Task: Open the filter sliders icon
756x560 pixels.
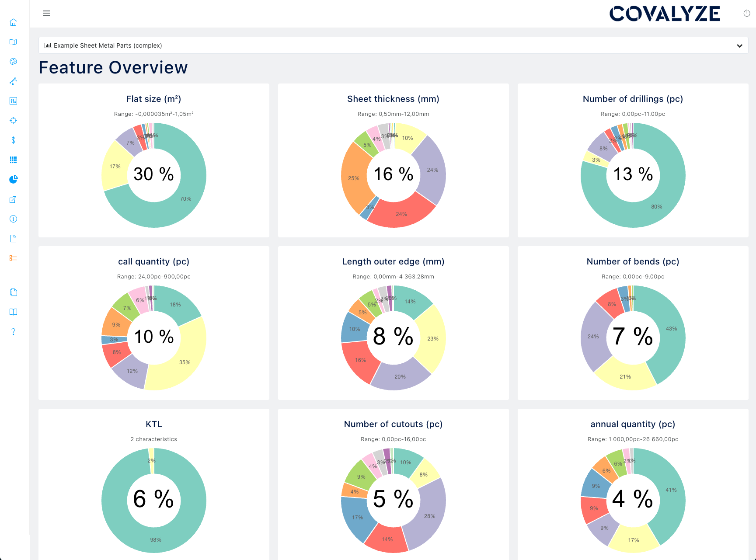Action: click(14, 101)
